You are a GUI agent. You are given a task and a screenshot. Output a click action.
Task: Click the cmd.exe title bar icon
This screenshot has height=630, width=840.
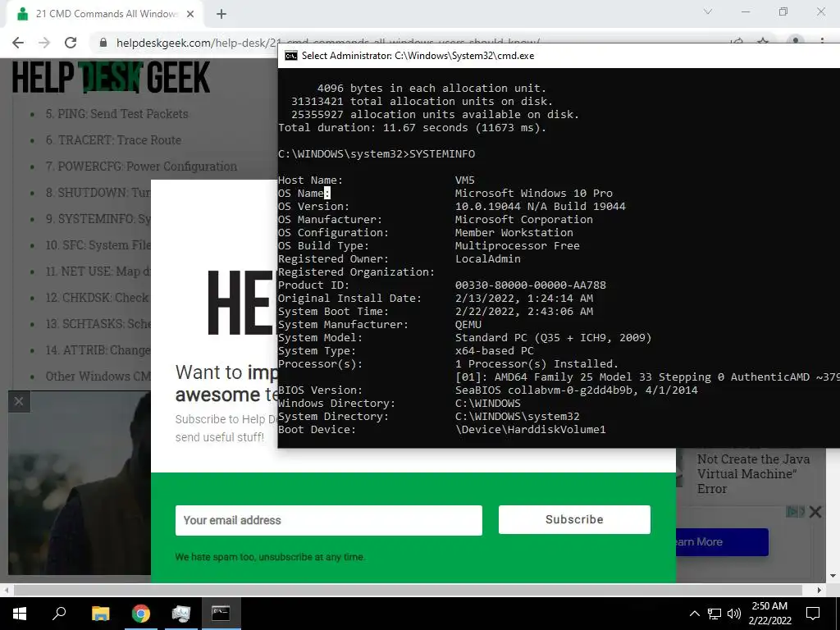click(x=291, y=56)
